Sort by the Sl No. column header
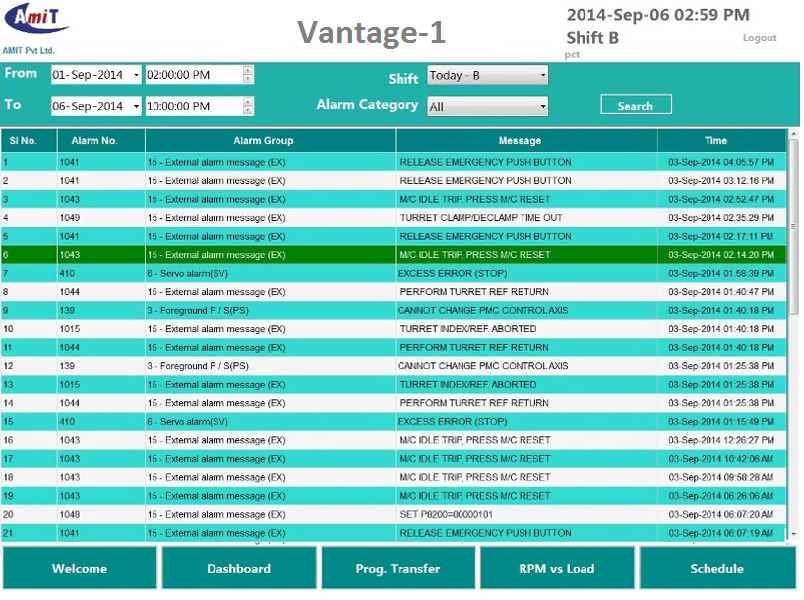The width and height of the screenshot is (804, 600). pos(29,141)
